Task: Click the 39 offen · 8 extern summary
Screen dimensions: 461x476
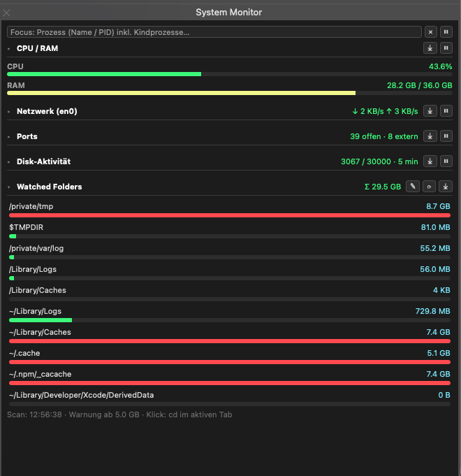Action: tap(384, 136)
